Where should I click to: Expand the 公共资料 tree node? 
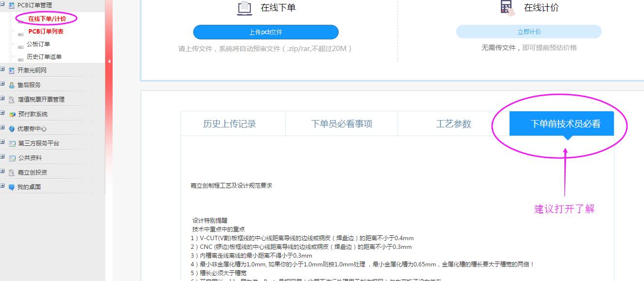3,158
